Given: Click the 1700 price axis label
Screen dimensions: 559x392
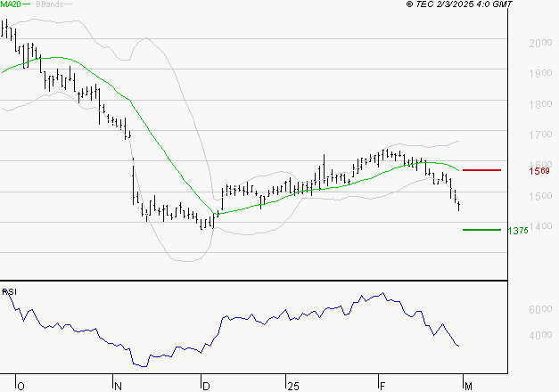Looking at the screenshot, I should (x=540, y=135).
